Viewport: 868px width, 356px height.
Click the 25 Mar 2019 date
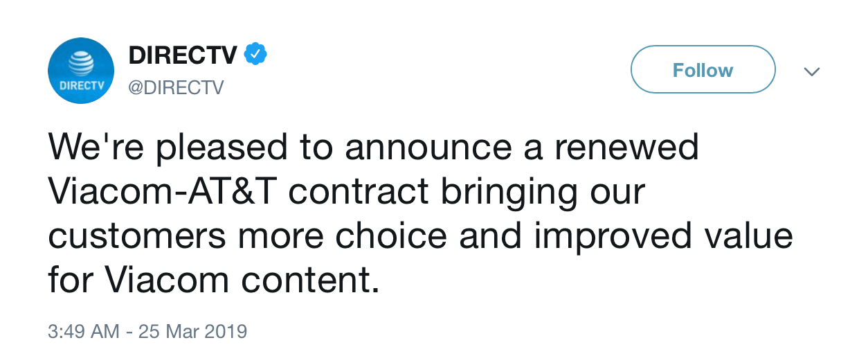point(192,331)
